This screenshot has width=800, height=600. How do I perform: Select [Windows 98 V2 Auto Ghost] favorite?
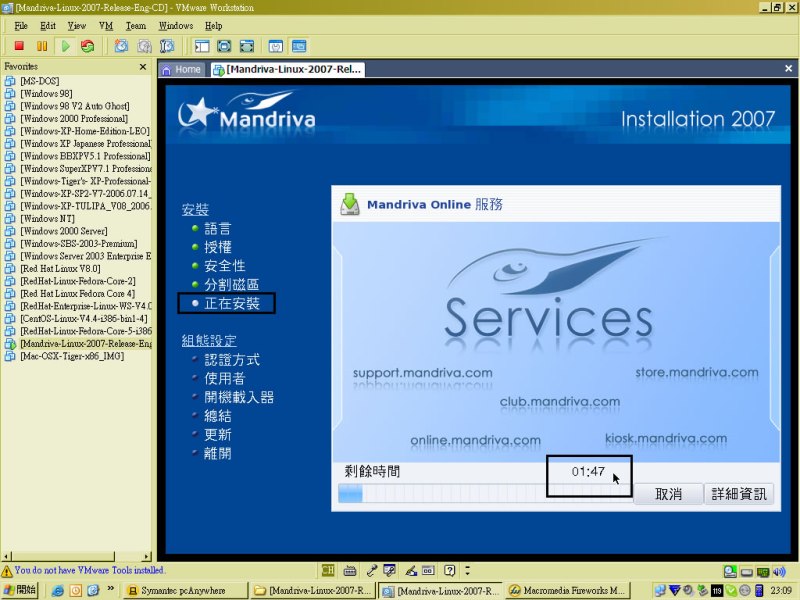pos(74,106)
